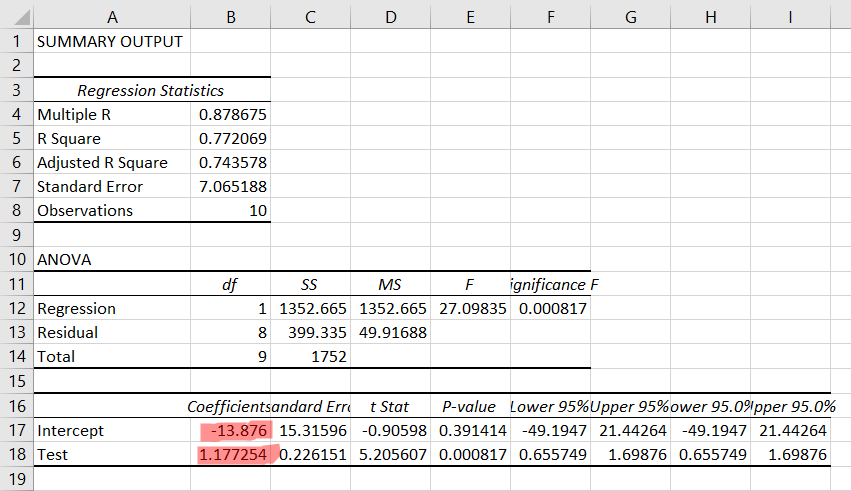Click the select-all corner of the grid

tap(16, 17)
